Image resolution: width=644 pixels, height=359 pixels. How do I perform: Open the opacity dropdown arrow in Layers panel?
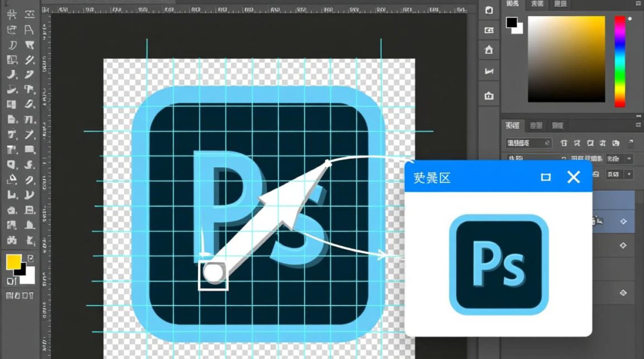pos(629,158)
